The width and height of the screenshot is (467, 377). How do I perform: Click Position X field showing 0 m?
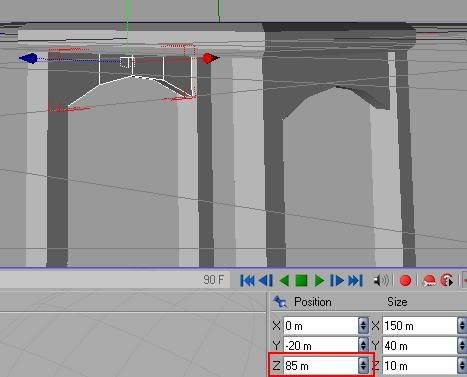point(321,326)
